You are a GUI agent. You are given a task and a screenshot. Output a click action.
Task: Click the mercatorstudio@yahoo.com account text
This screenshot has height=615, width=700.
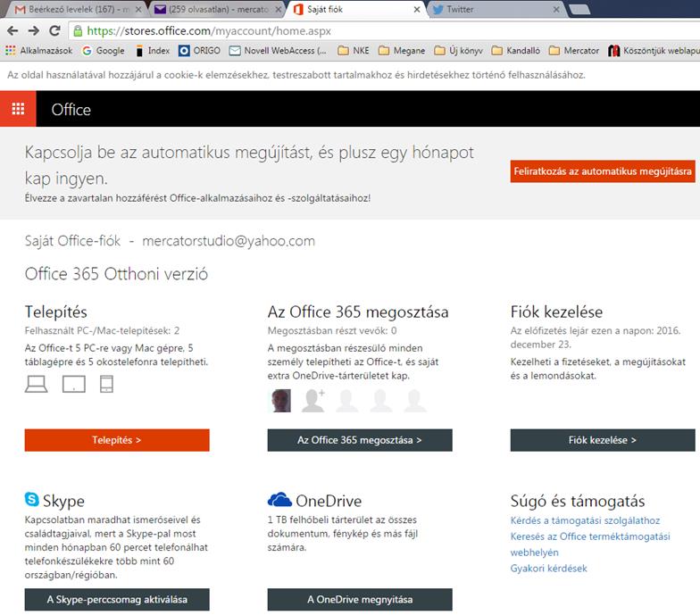pyautogui.click(x=229, y=241)
